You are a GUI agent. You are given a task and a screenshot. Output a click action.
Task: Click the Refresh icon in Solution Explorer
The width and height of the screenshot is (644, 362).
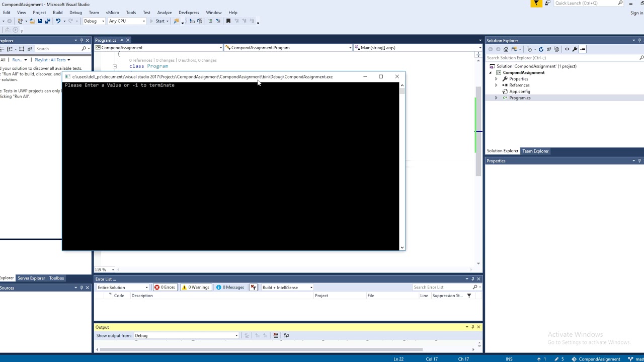coord(541,49)
